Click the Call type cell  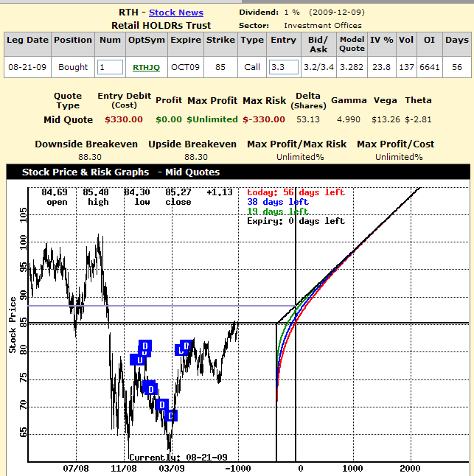click(x=252, y=67)
